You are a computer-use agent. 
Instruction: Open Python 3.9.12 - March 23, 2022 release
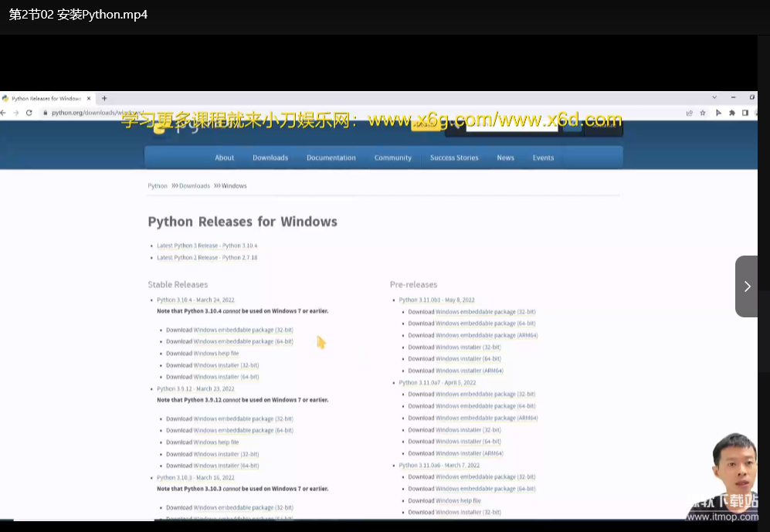[x=195, y=388]
